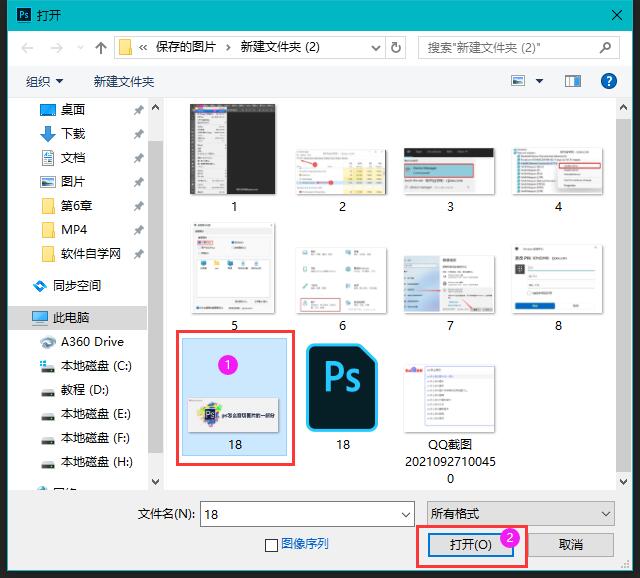Open 软件自学网 folder in sidebar
Viewport: 640px width, 578px height.
coord(90,254)
